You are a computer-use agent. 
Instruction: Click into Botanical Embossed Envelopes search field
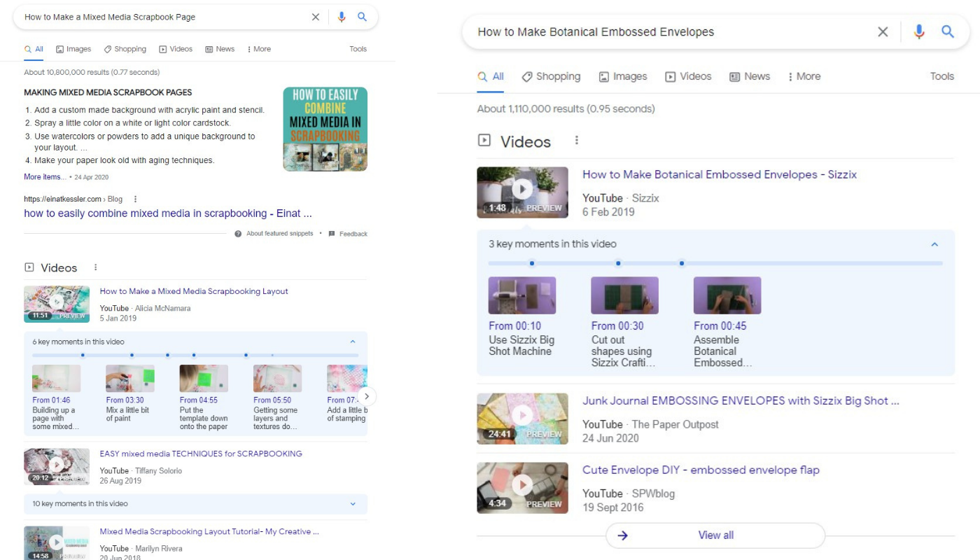[x=672, y=31]
